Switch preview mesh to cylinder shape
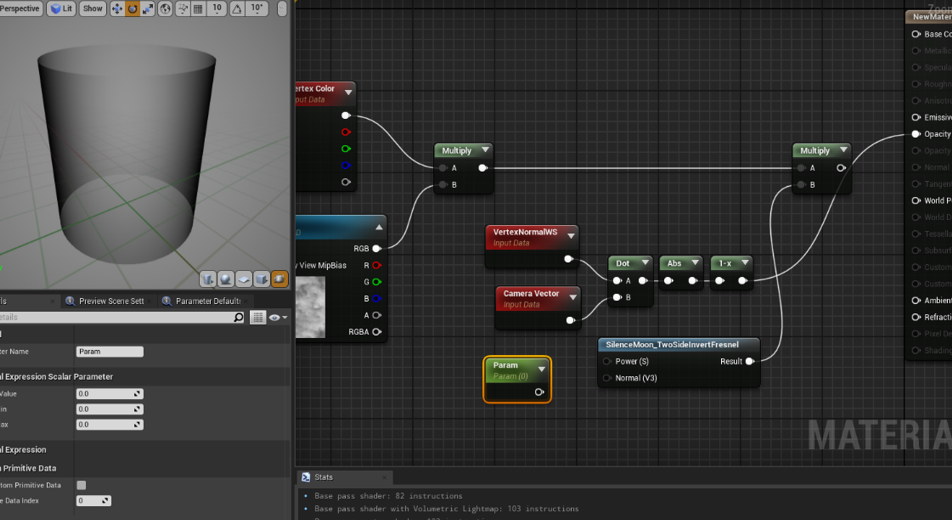This screenshot has width=952, height=520. pos(208,279)
